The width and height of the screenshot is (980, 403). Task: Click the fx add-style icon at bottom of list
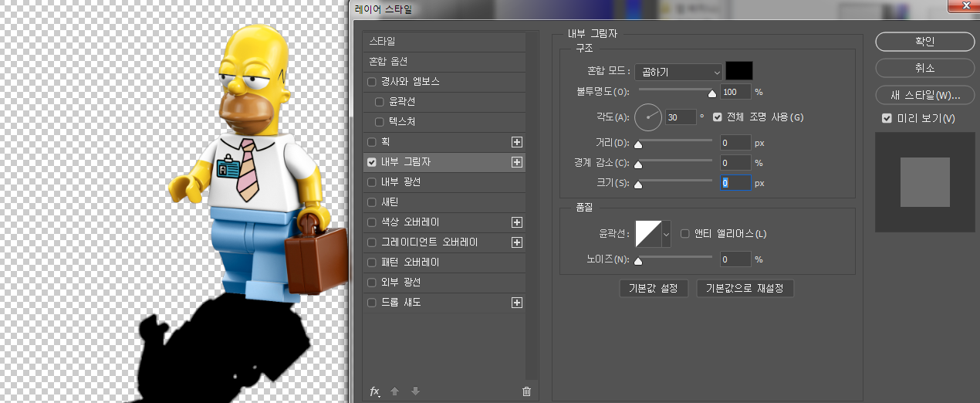(375, 391)
